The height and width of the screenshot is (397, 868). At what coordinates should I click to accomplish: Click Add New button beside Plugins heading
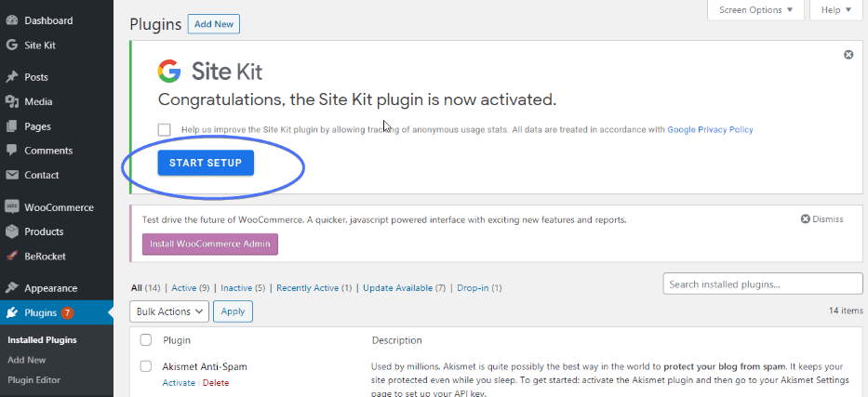[x=214, y=24]
